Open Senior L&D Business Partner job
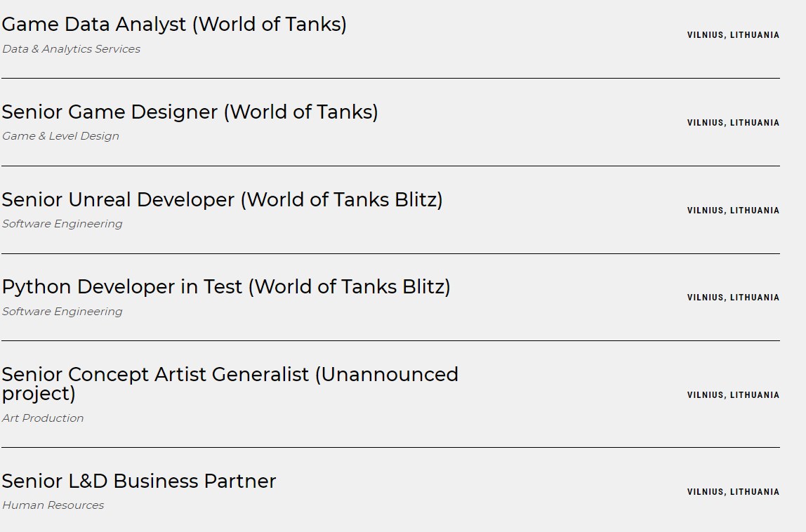806x532 pixels. pyautogui.click(x=139, y=481)
